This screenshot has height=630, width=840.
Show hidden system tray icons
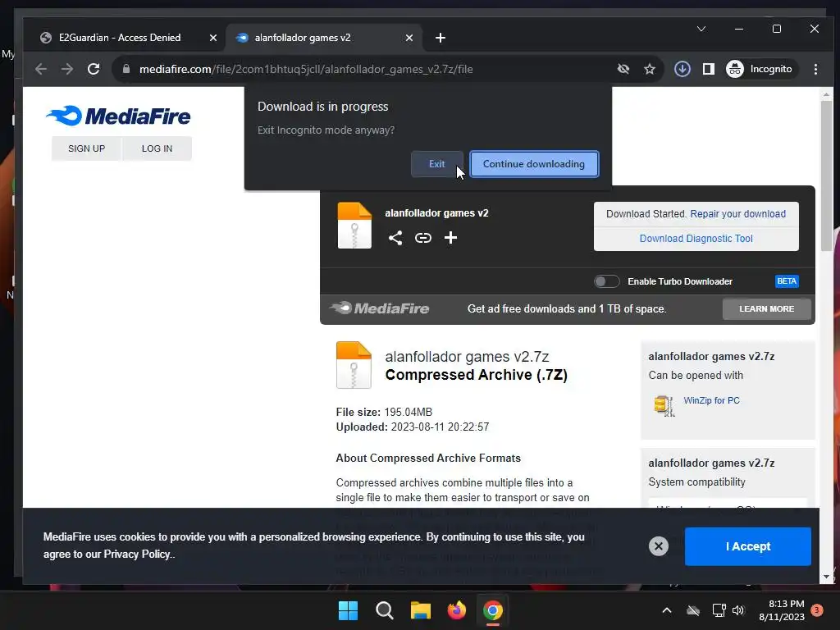666,610
